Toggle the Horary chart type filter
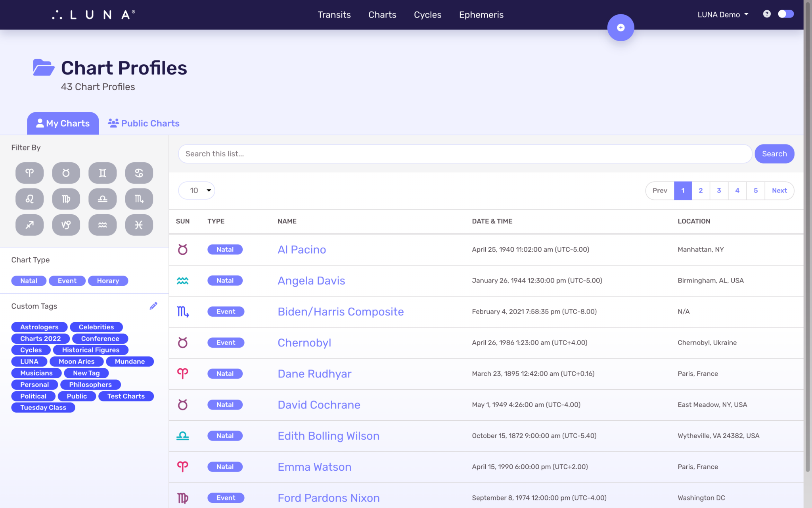 pos(108,281)
